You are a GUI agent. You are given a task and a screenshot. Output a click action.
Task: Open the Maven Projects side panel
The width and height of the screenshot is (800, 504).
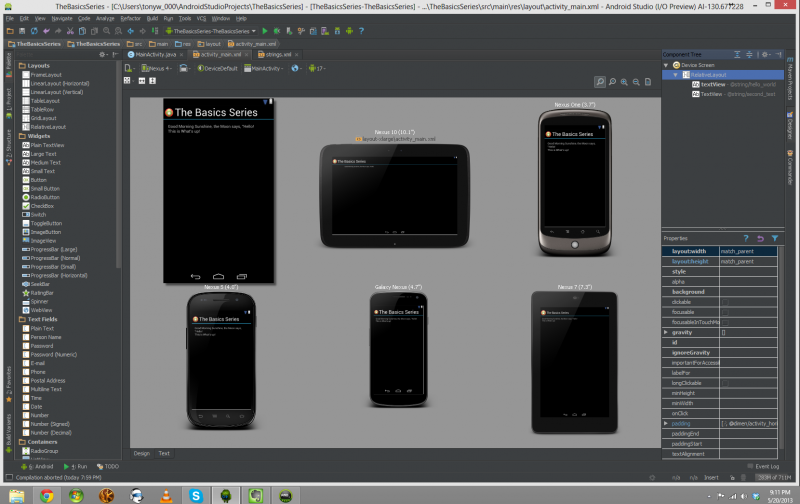pyautogui.click(x=790, y=79)
